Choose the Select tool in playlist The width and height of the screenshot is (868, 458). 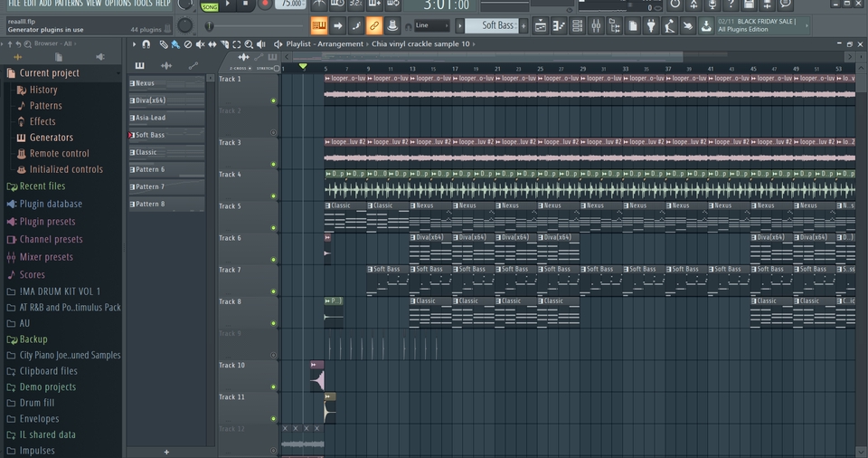237,44
